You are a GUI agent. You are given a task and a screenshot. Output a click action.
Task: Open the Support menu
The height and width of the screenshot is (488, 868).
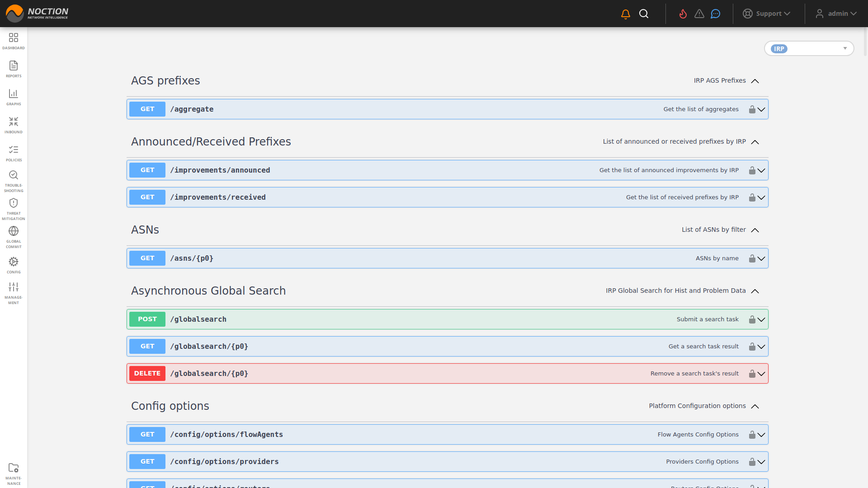click(767, 14)
